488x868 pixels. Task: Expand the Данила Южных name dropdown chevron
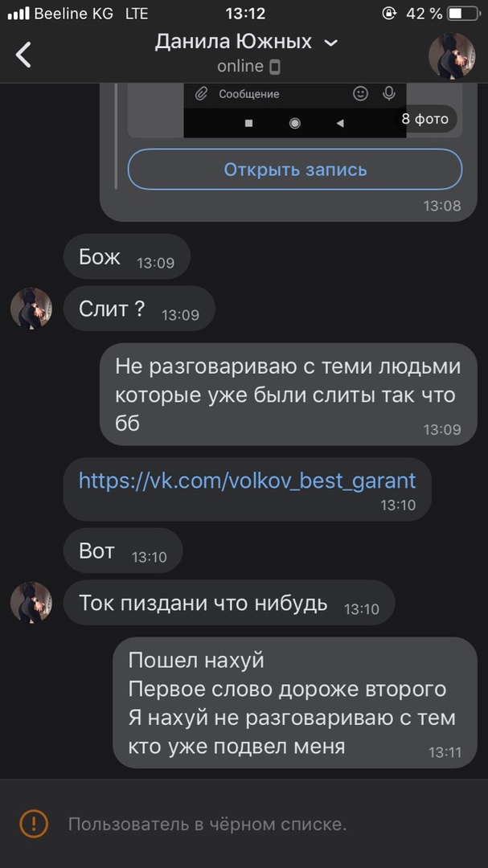point(330,43)
